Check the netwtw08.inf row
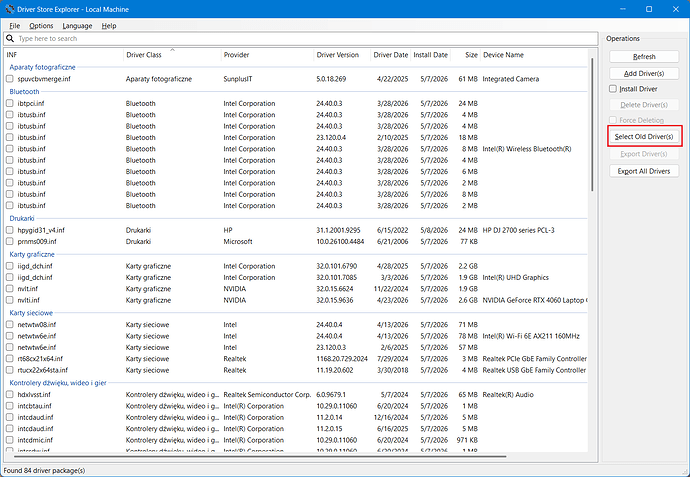 (10, 324)
